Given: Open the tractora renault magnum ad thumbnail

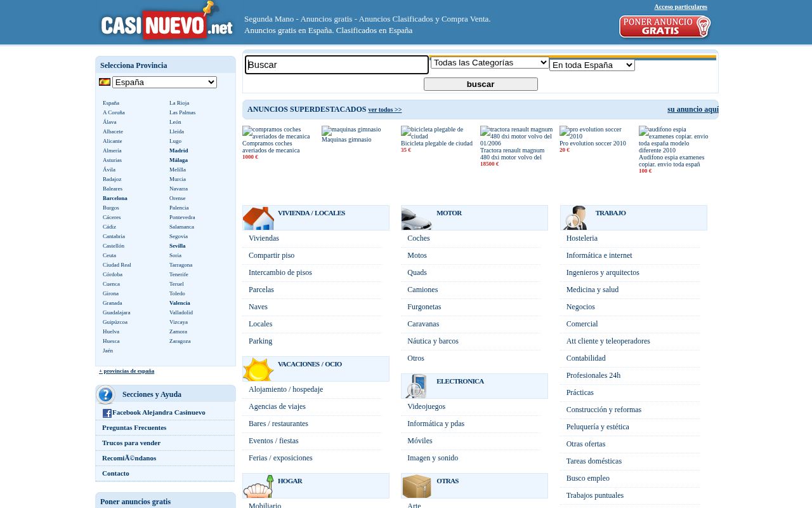Looking at the screenshot, I should [516, 136].
